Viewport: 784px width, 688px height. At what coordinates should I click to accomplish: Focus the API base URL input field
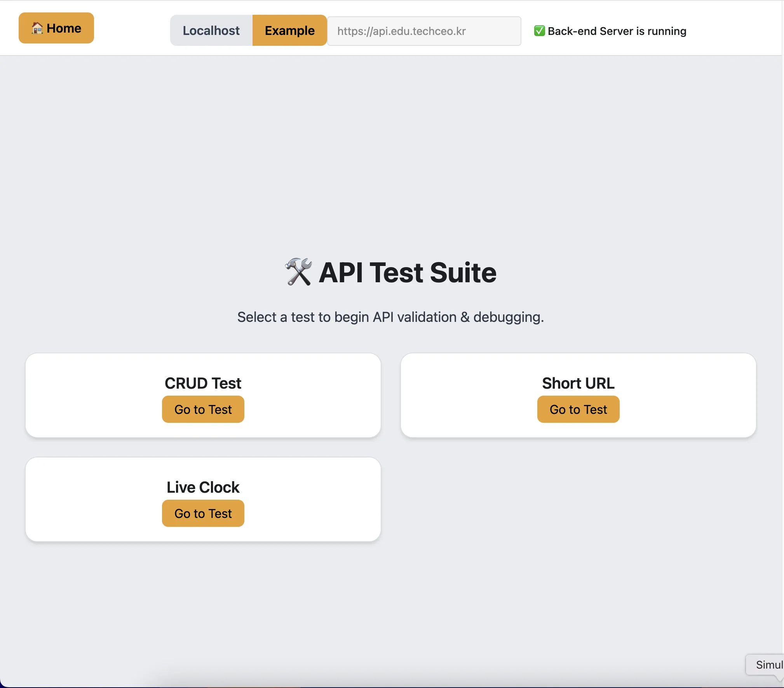[424, 31]
